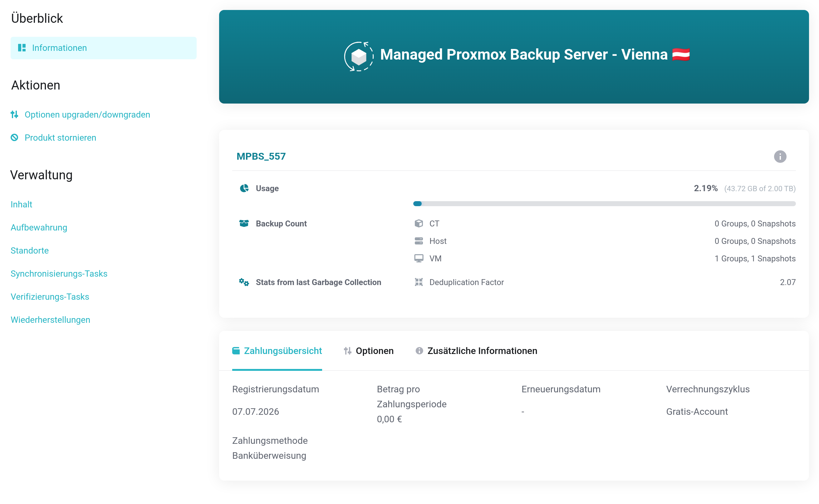
Task: Click the Registrierungsdatum heading
Action: 276,389
